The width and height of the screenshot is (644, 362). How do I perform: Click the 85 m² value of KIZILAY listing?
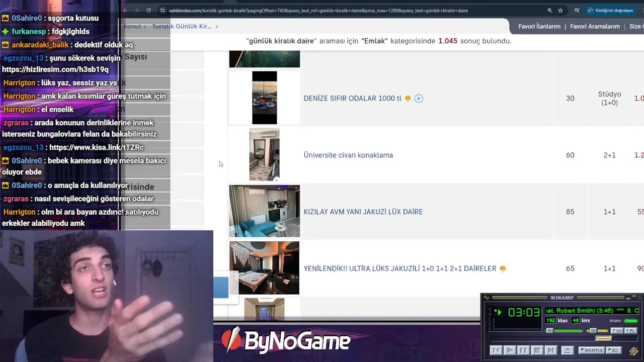click(570, 212)
